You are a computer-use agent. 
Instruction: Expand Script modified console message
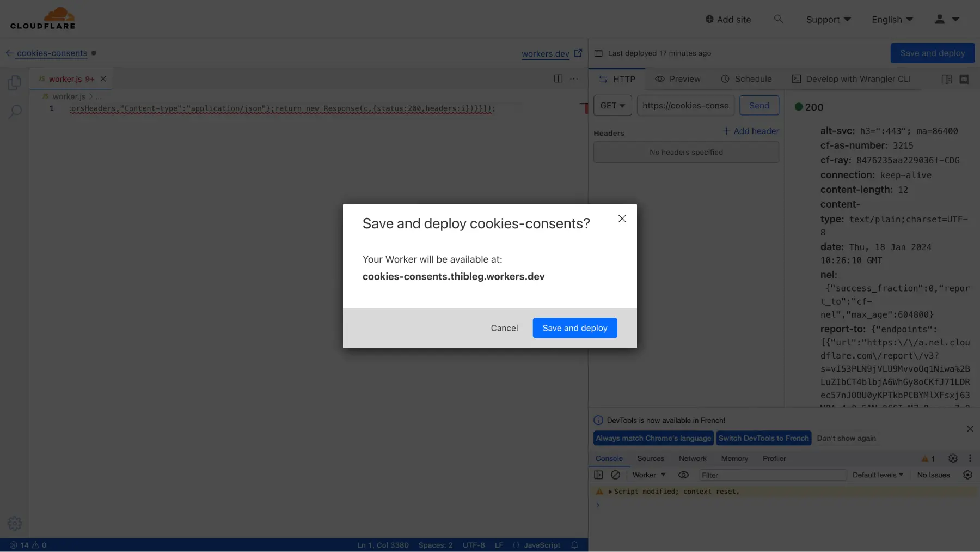click(610, 492)
